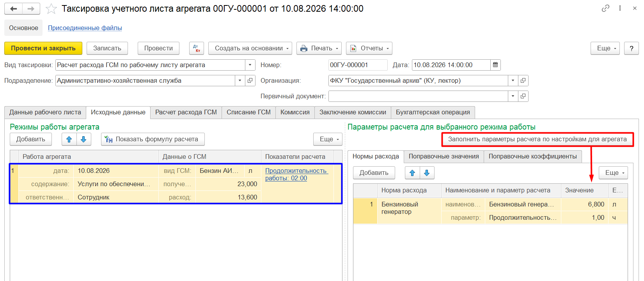The height and width of the screenshot is (281, 644).
Task: Move aggregate work row up with arrow
Action: [69, 139]
